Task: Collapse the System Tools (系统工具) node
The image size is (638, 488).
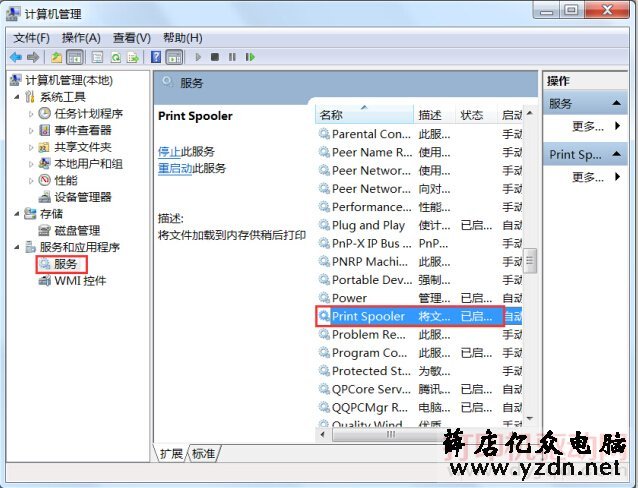Action: pyautogui.click(x=17, y=97)
